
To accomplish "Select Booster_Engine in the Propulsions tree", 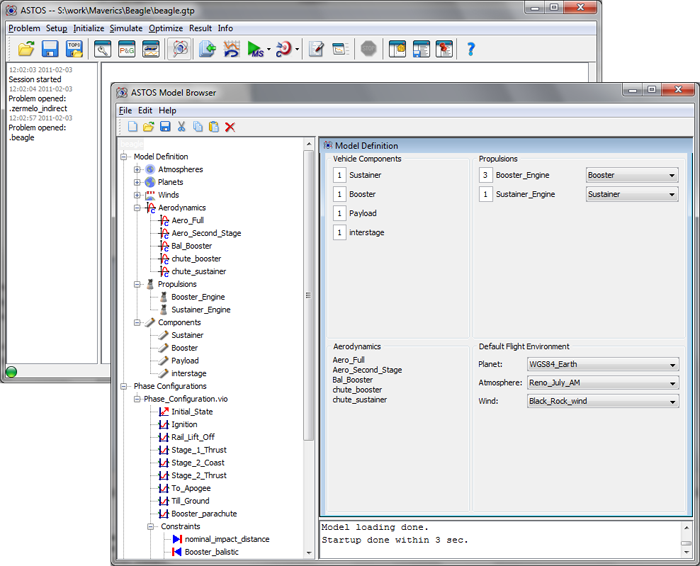I will [198, 297].
